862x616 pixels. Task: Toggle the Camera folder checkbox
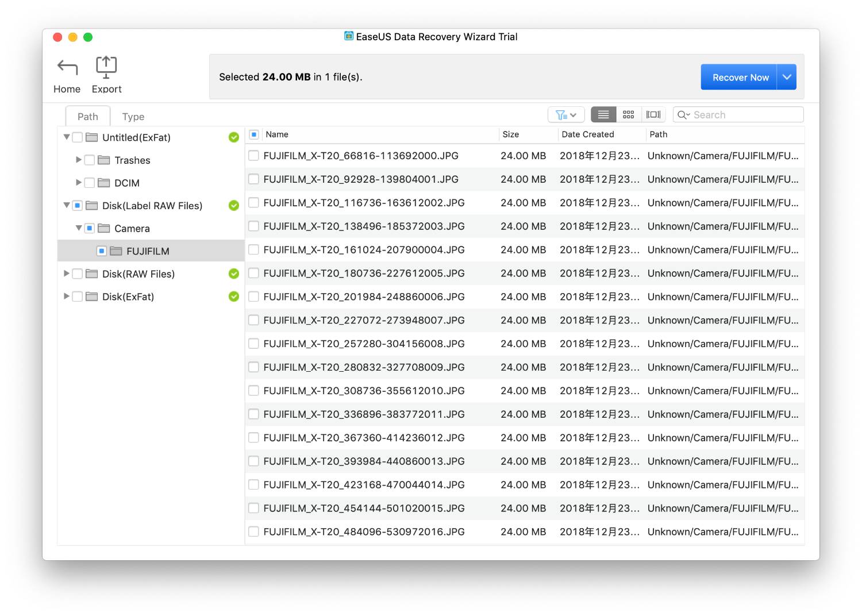click(90, 228)
